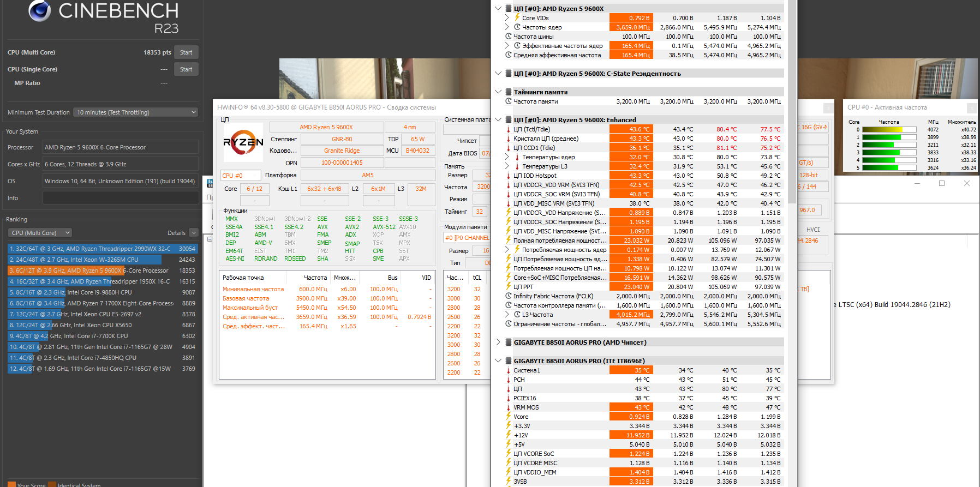The width and height of the screenshot is (980, 487).
Task: Expand the Температуры ядер row
Action: tap(507, 157)
